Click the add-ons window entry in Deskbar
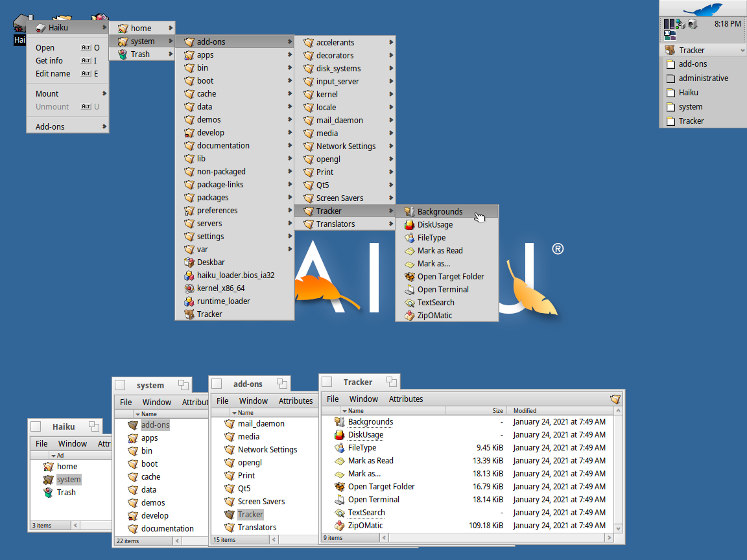The width and height of the screenshot is (747, 560). coord(703,64)
